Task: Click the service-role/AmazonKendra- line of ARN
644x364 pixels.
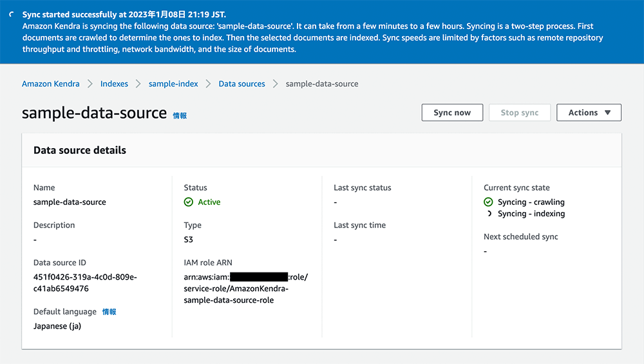Action: [236, 289]
